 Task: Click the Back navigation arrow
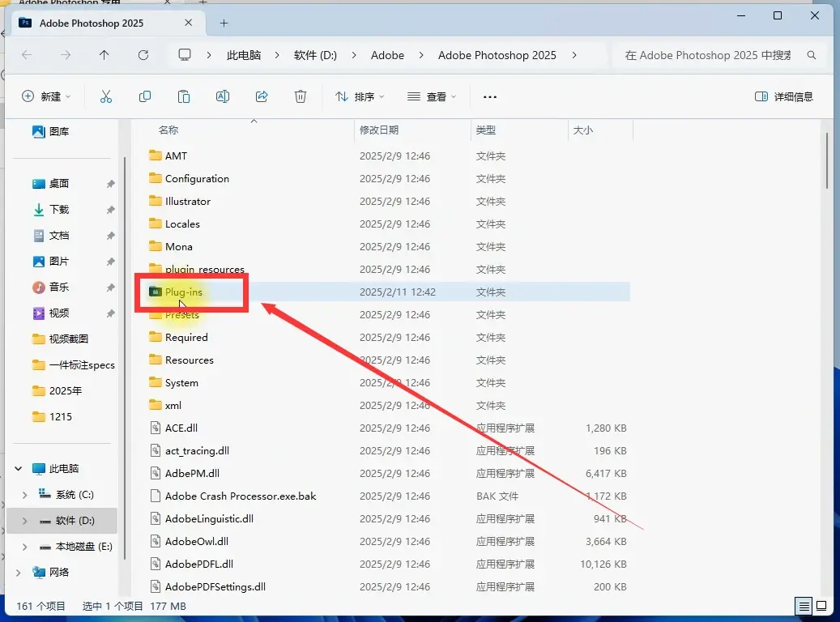click(x=27, y=55)
